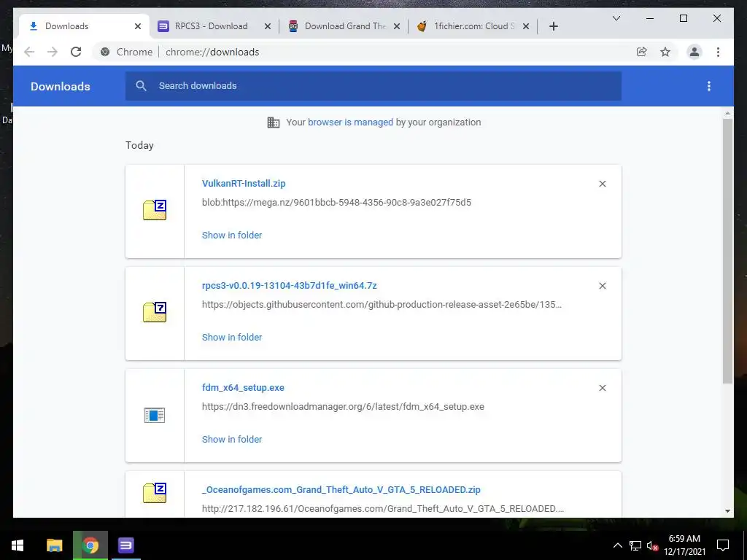Click the browser is managed link
Image resolution: width=747 pixels, height=560 pixels.
tap(350, 122)
